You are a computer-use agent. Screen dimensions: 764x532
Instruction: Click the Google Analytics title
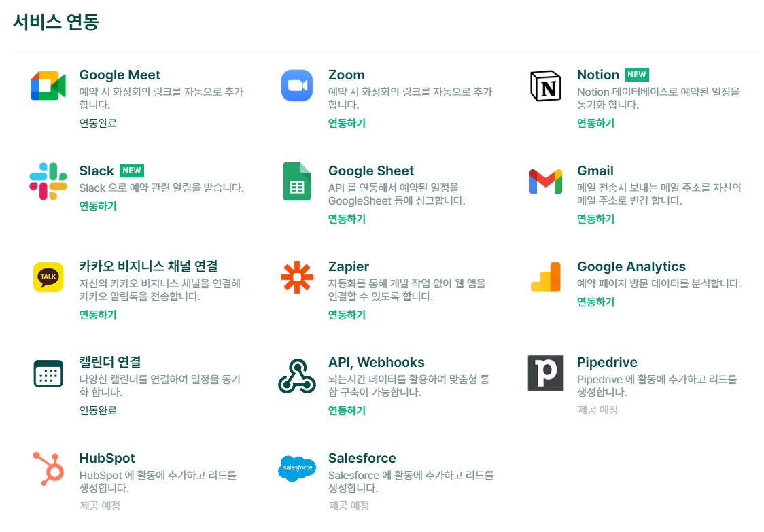(x=631, y=267)
